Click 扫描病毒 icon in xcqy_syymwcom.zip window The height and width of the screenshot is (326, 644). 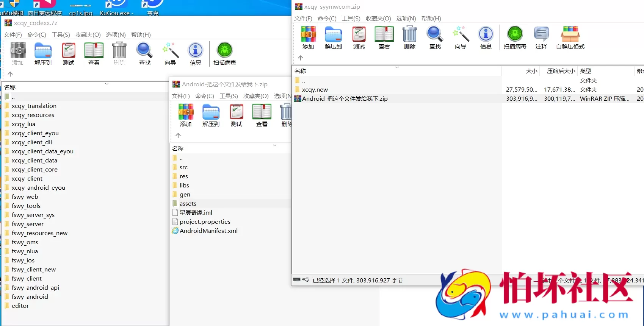(515, 37)
